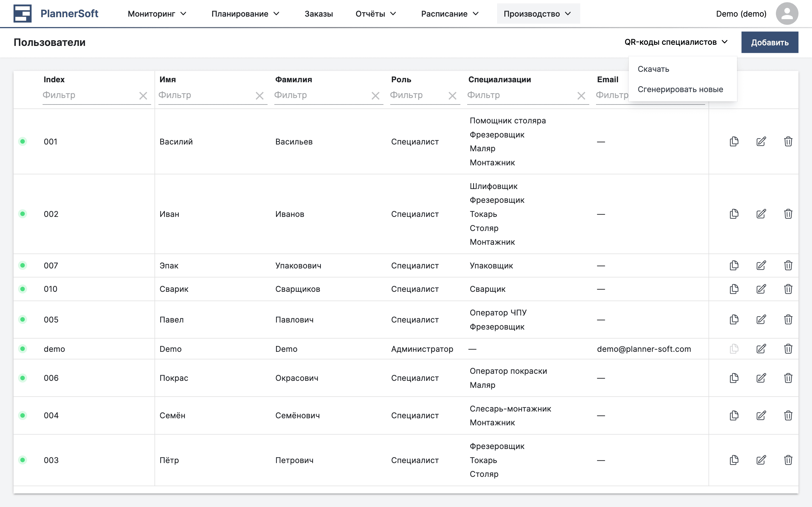Viewport: 812px width, 507px height.
Task: Click the copy icon for user 010
Action: coord(734,289)
